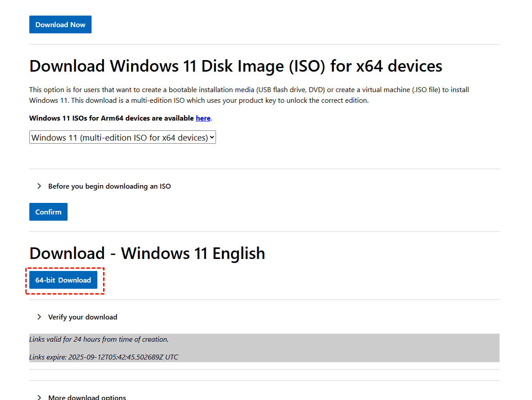Open the Windows 11 multi-edition ISO dropdown
This screenshot has height=400, width=532.
coord(123,137)
